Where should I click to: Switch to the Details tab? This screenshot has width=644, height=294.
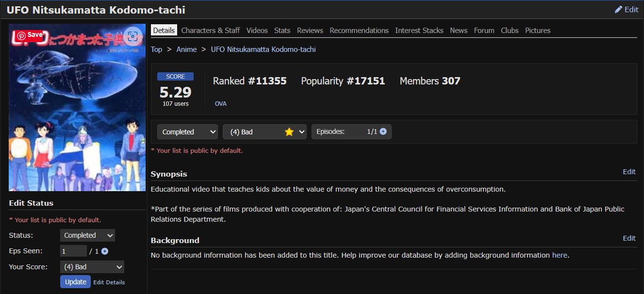164,30
